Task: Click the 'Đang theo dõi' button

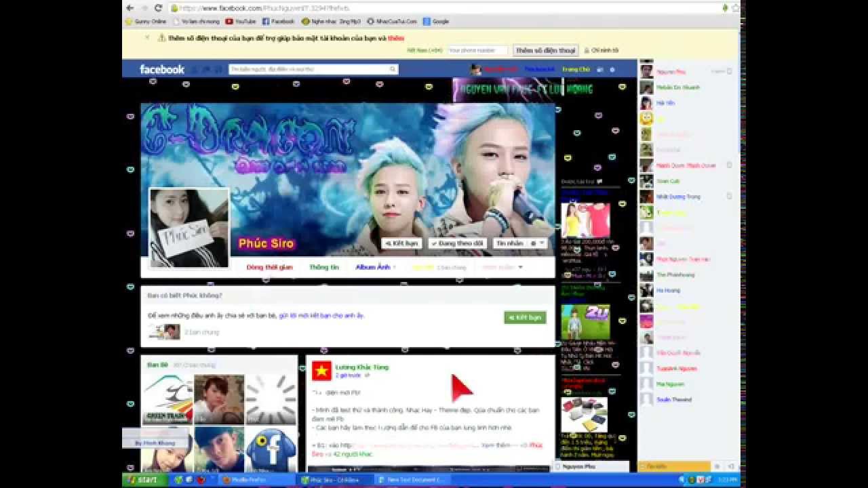Action: tap(458, 243)
